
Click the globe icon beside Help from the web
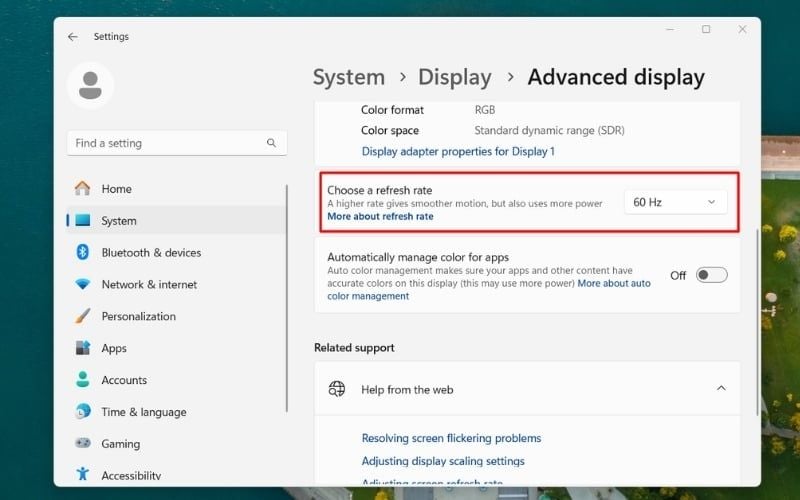[x=337, y=389]
